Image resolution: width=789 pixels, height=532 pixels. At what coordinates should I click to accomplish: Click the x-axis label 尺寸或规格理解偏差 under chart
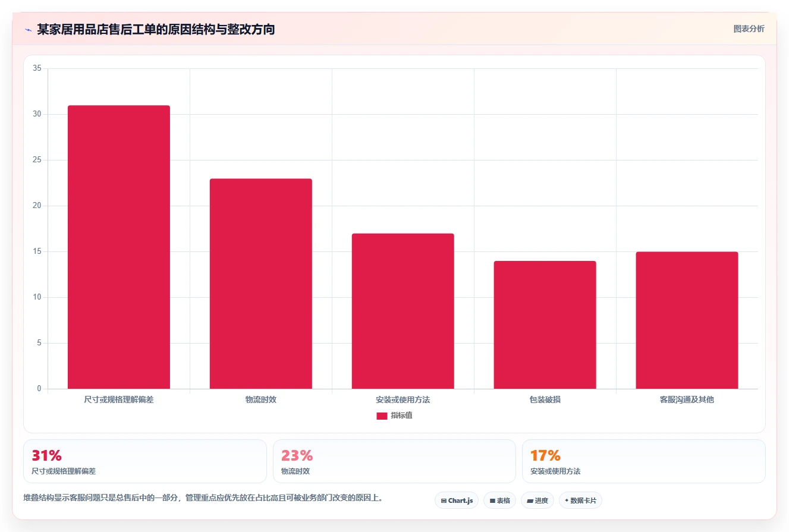click(x=119, y=399)
